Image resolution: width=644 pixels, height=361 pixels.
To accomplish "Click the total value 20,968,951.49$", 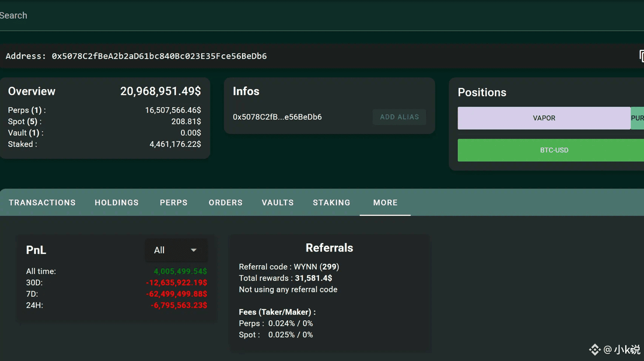I will pos(161,91).
